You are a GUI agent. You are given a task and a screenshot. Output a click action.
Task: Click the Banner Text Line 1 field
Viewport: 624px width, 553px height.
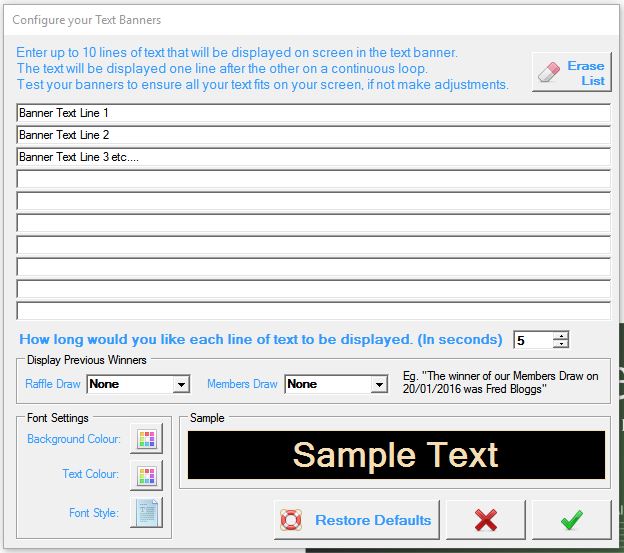(x=313, y=113)
